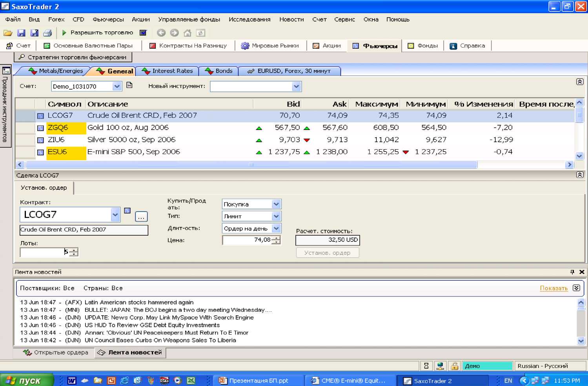The width and height of the screenshot is (588, 386).
Task: Click the save floppy disk icon
Action: [x=21, y=33]
